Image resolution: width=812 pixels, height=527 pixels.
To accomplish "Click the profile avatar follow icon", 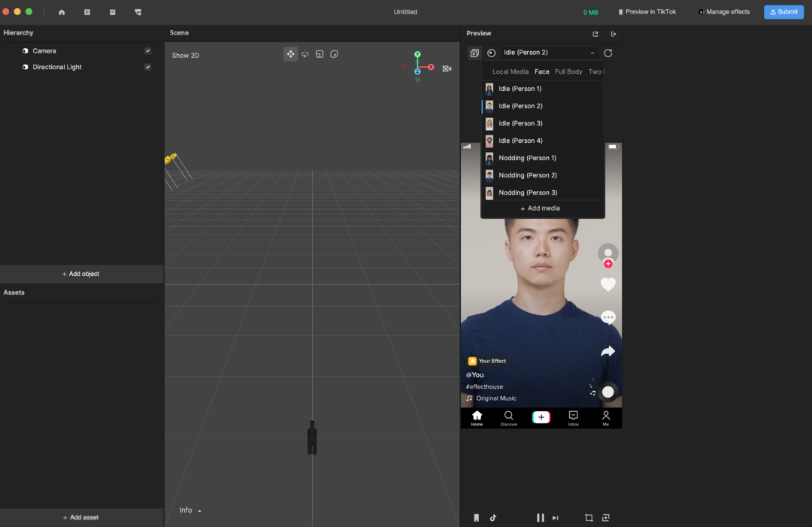I will 608,255.
